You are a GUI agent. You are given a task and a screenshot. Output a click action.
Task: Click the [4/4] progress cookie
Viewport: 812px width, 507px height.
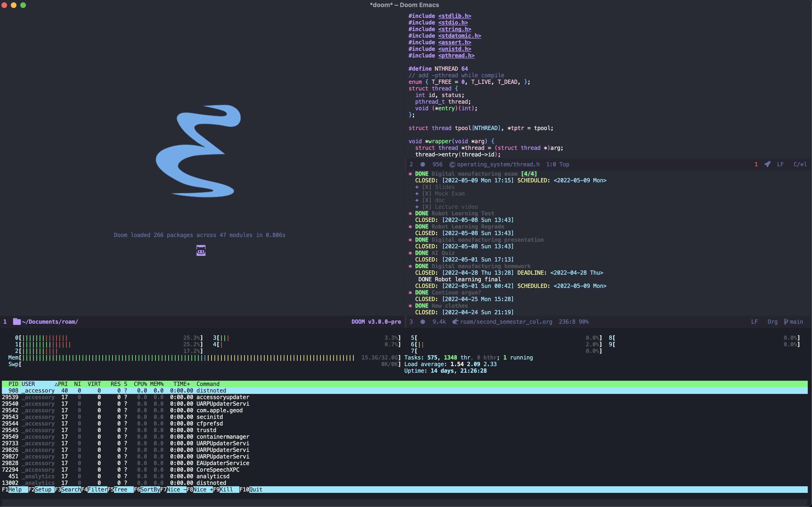tap(529, 174)
